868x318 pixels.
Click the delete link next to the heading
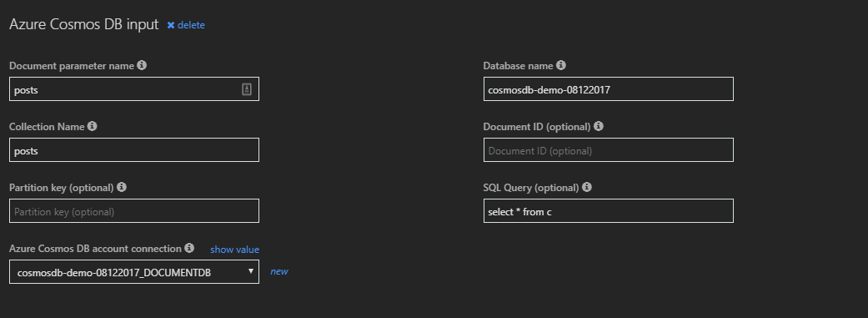(x=186, y=25)
